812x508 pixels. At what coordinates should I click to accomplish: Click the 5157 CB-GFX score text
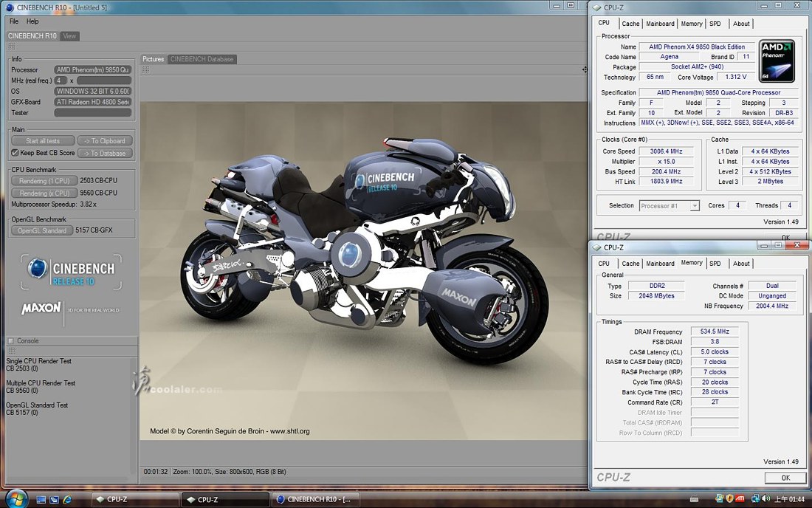click(x=94, y=230)
